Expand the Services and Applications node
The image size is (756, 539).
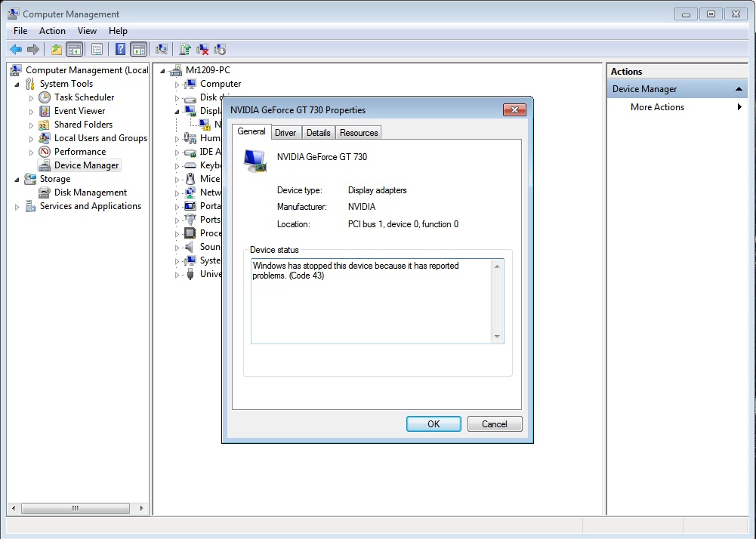[17, 207]
